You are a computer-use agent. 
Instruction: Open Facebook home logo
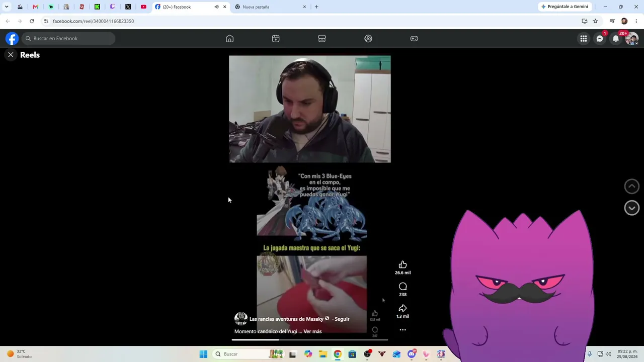coord(12,39)
